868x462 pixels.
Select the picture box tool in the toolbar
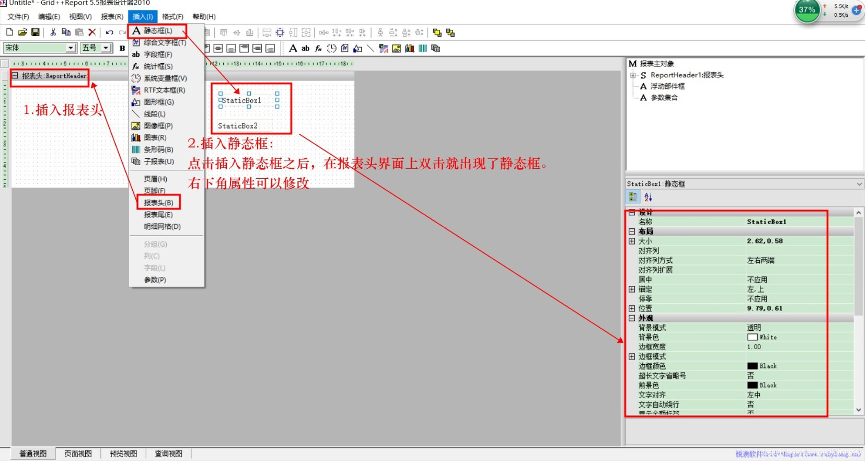pos(397,48)
